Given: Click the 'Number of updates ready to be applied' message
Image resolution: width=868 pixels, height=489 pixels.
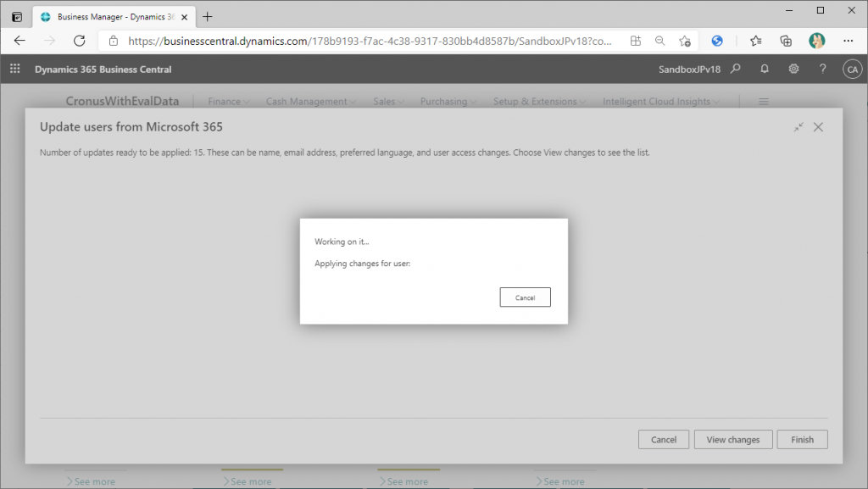Looking at the screenshot, I should 344,153.
